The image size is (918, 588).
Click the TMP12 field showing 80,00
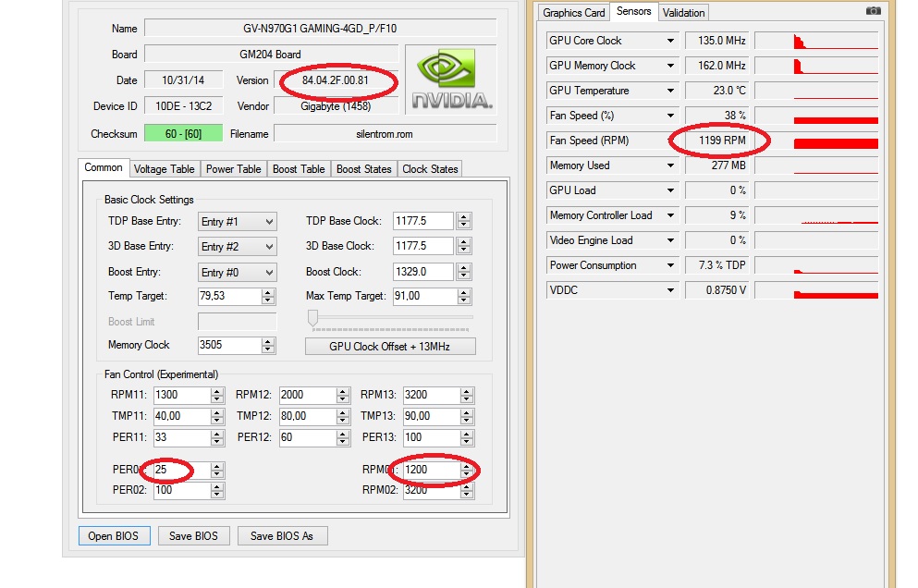tap(308, 416)
